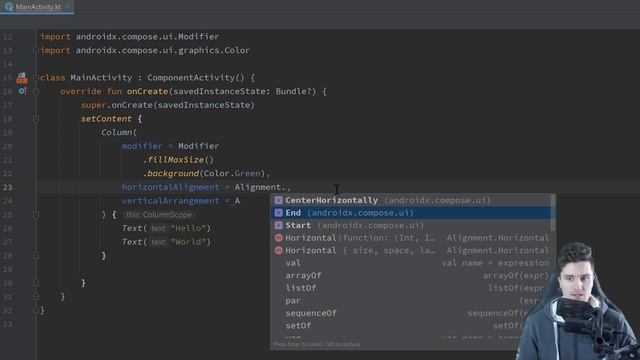Collapse the onCreate function fold marker
The height and width of the screenshot is (360, 640).
pyautogui.click(x=36, y=91)
